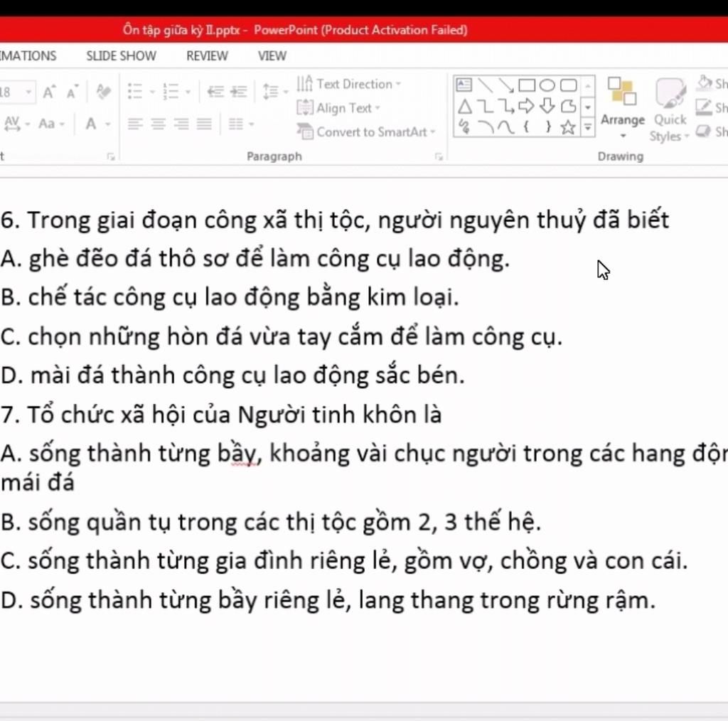
Task: Switch to the Animations tab
Action: pyautogui.click(x=28, y=55)
